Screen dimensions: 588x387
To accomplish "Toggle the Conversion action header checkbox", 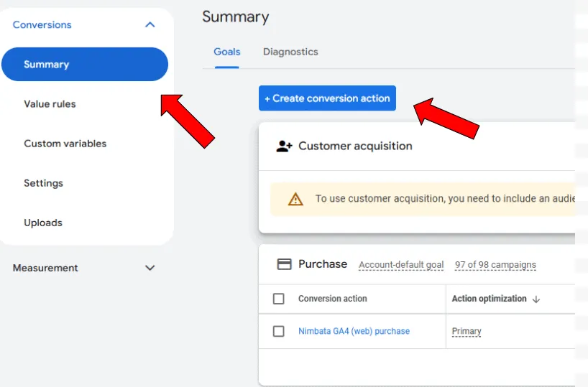I will click(x=279, y=299).
